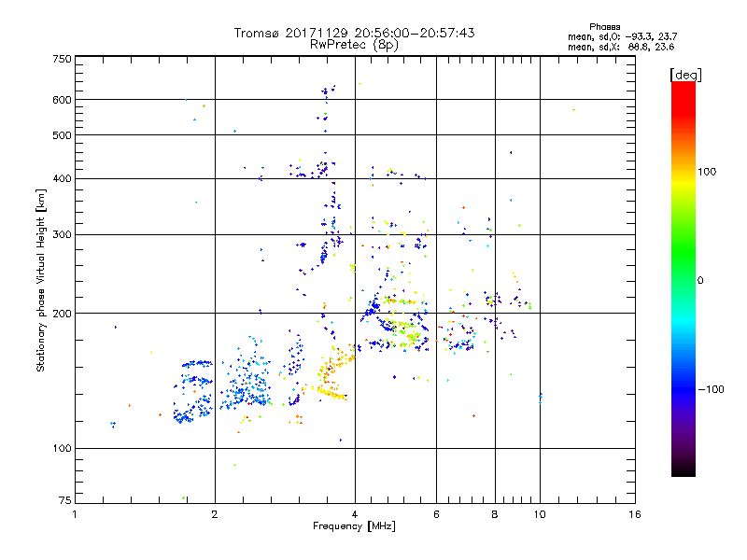Click the y-axis tick '600'

coord(63,100)
